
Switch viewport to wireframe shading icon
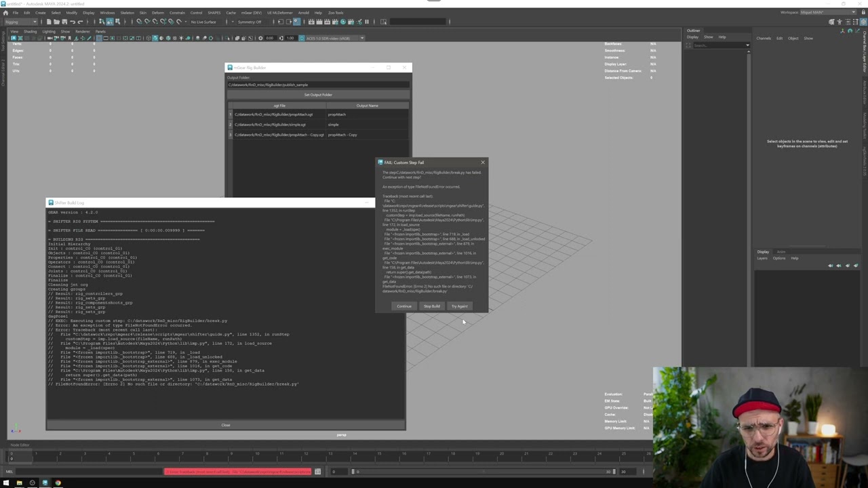click(148, 38)
